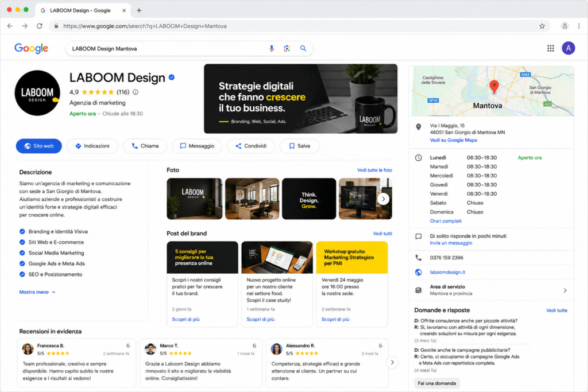The height and width of the screenshot is (392, 588).
Task: Click the Sito web button
Action: coord(39,146)
